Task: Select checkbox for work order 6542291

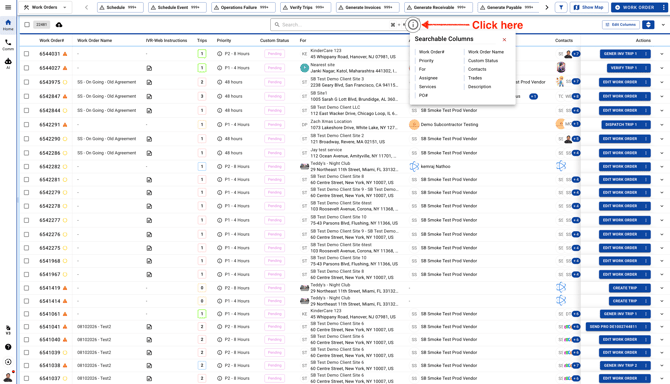Action: coord(26,125)
